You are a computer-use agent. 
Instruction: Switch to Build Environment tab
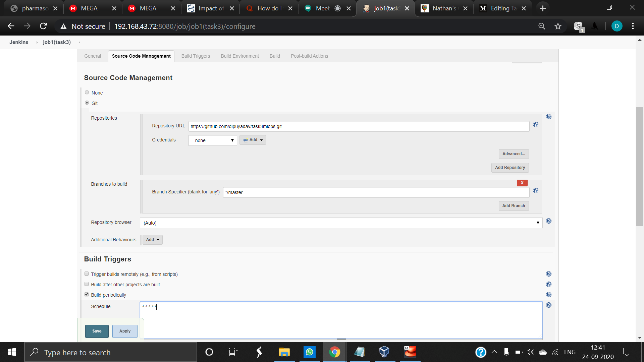pyautogui.click(x=239, y=56)
